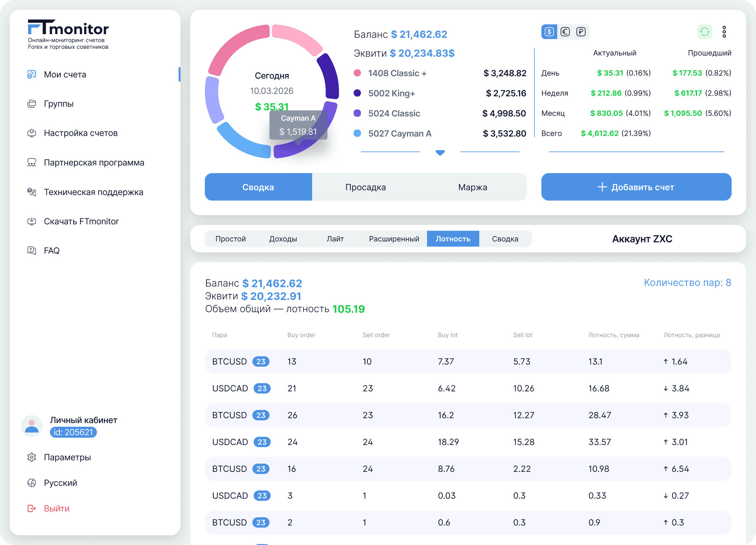Click the red logout icon
This screenshot has height=545, width=756.
click(x=32, y=508)
